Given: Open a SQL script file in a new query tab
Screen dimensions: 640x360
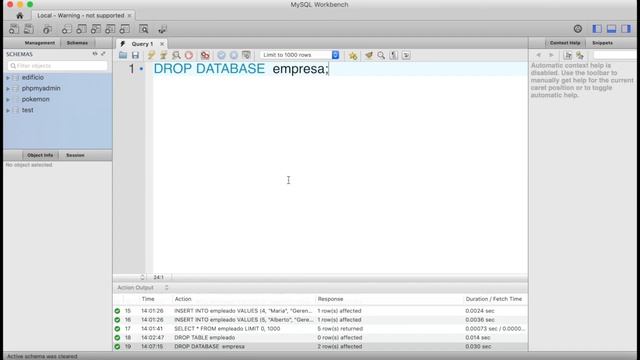Looking at the screenshot, I should (29, 29).
